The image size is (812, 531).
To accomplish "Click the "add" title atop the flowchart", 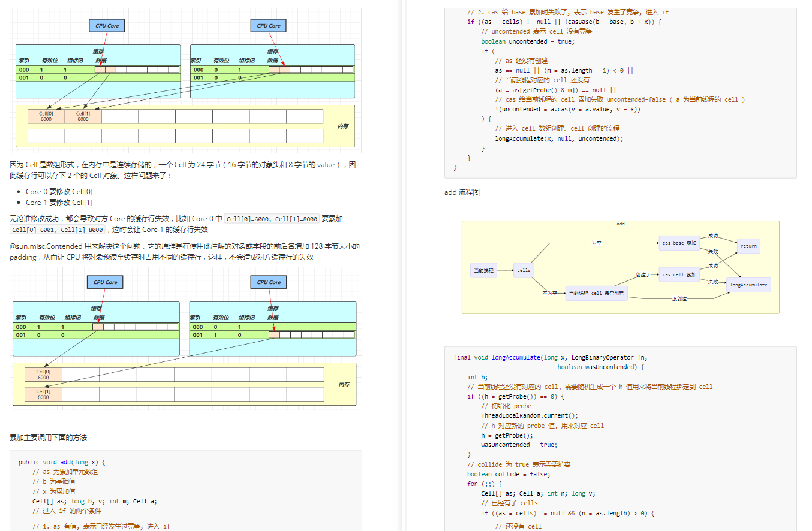I will (x=620, y=224).
